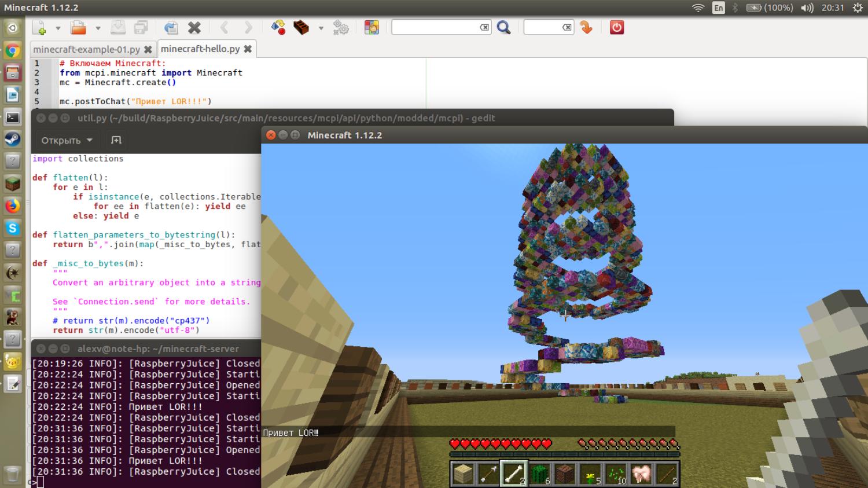Expand the build options dropdown arrow
The height and width of the screenshot is (488, 868).
[x=321, y=28]
